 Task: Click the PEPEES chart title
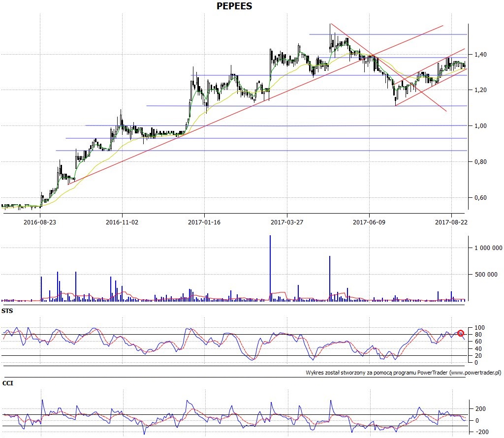tap(234, 6)
